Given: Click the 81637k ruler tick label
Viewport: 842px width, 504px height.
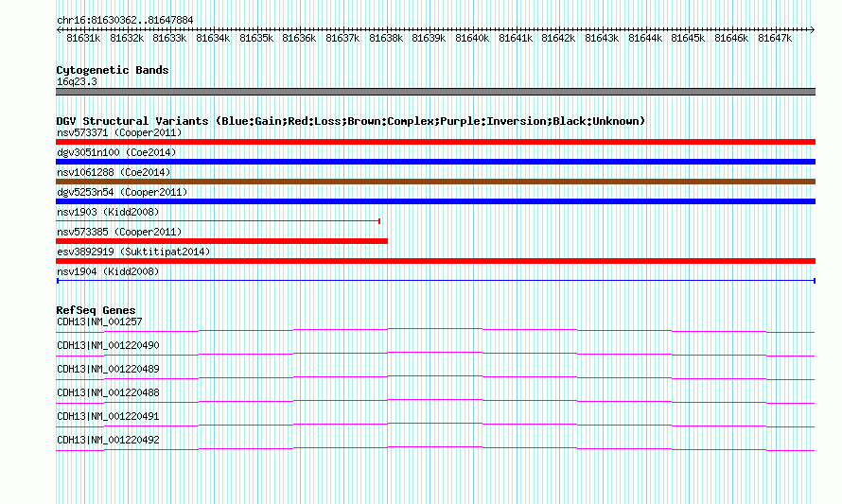Looking at the screenshot, I should (342, 38).
